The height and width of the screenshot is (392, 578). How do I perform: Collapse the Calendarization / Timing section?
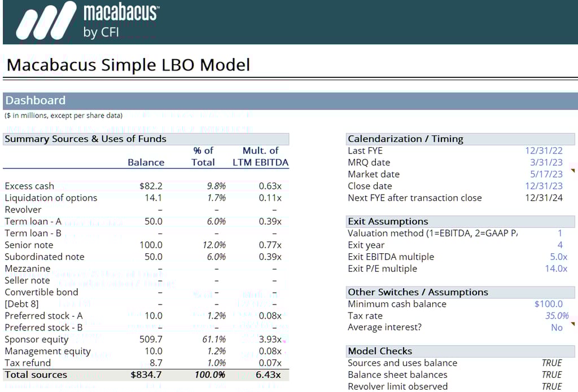coord(394,139)
